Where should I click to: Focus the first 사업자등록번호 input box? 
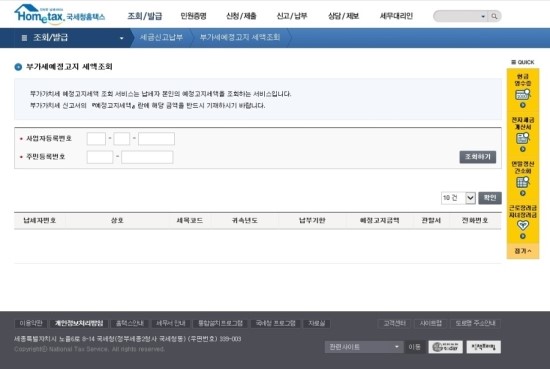96,139
